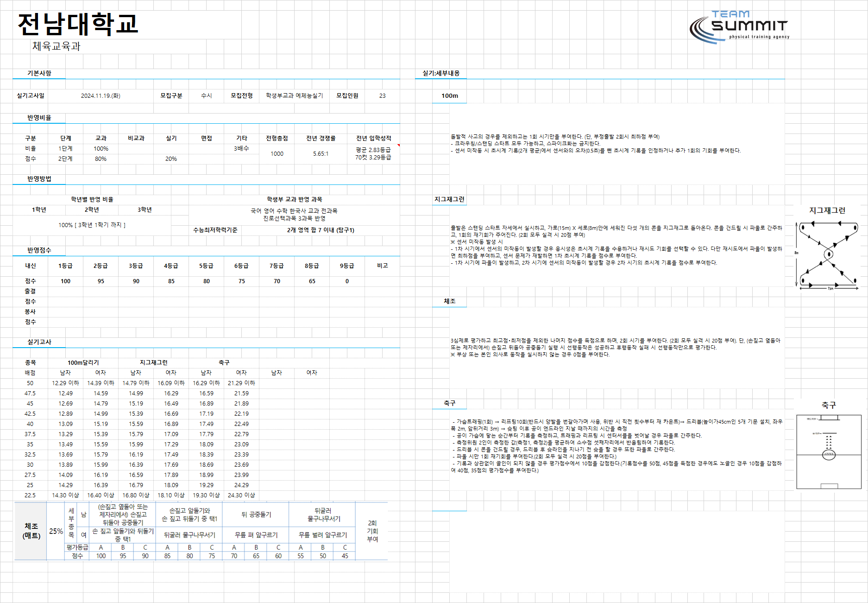The height and width of the screenshot is (603, 868).
Task: Click the 수능최저학력기준 label cell
Action: click(215, 230)
